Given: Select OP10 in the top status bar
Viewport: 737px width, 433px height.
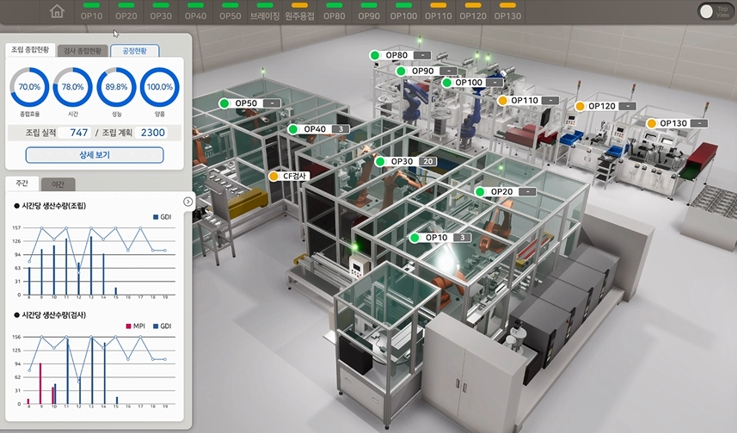Looking at the screenshot, I should click(x=92, y=14).
